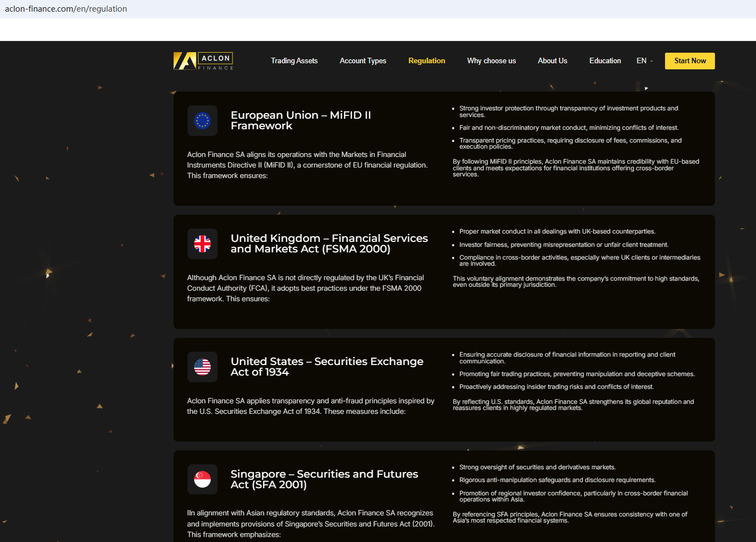Open the Education section
This screenshot has height=542, width=756.
click(x=605, y=61)
